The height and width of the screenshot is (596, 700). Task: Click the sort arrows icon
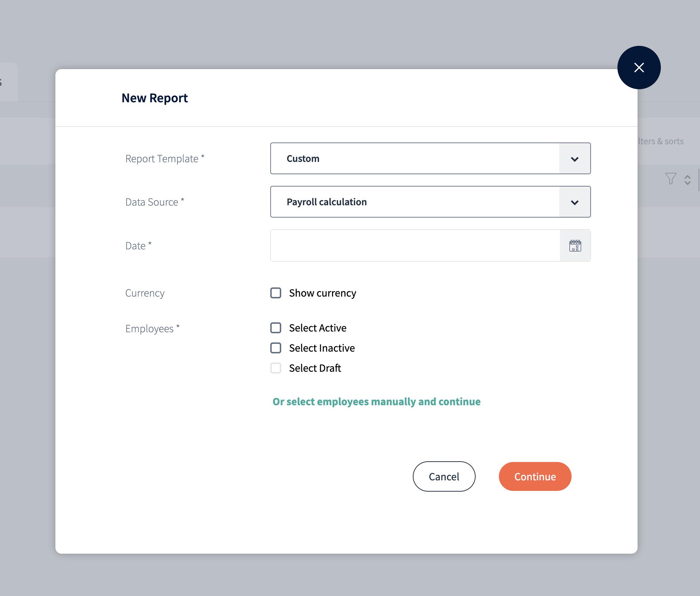687,180
